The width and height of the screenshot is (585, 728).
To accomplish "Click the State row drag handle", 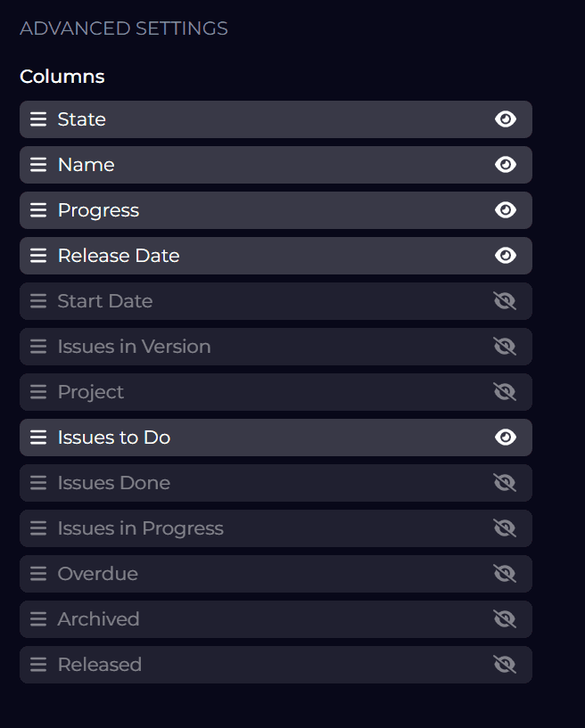I will click(x=38, y=119).
